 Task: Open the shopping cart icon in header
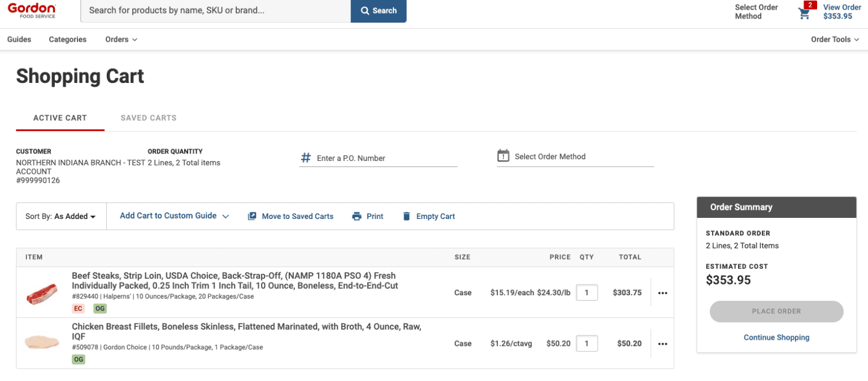point(804,14)
